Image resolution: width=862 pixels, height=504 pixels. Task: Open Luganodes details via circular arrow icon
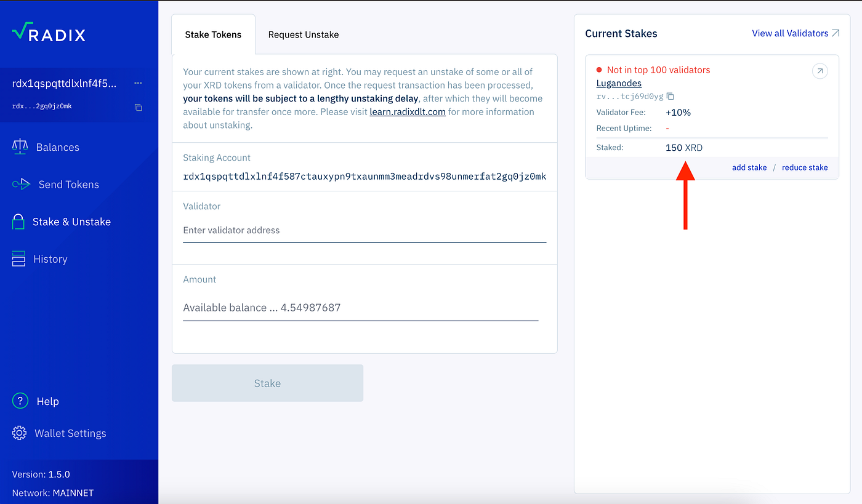click(x=820, y=71)
